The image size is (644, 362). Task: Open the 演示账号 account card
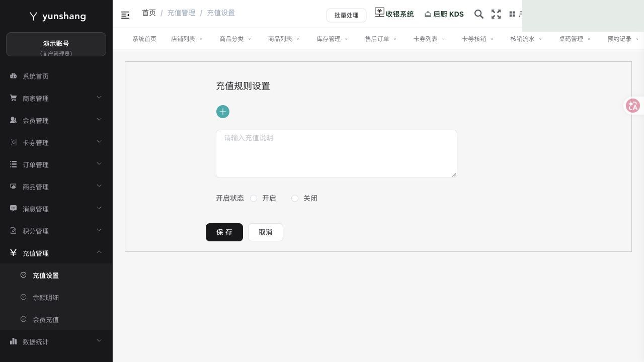56,44
